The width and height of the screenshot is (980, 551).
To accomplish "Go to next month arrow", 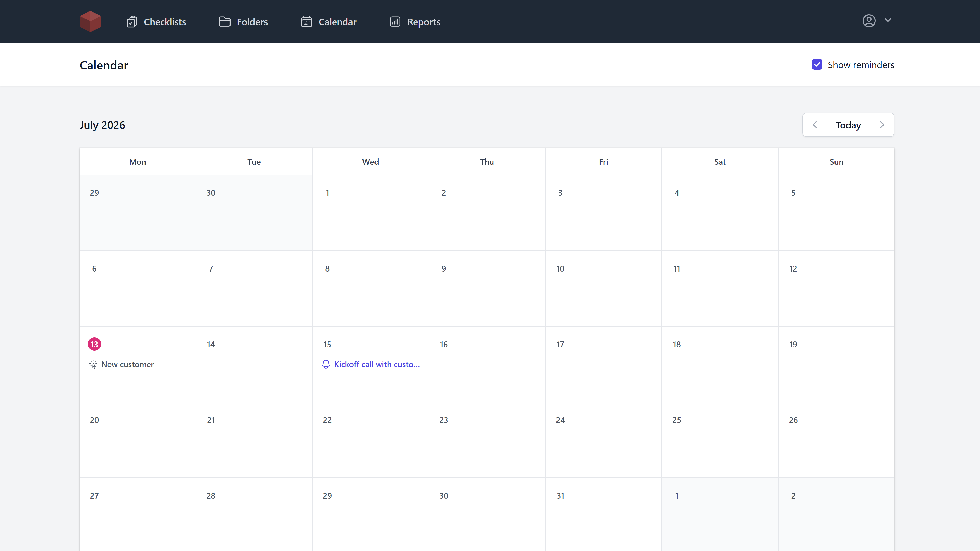I will tap(882, 125).
